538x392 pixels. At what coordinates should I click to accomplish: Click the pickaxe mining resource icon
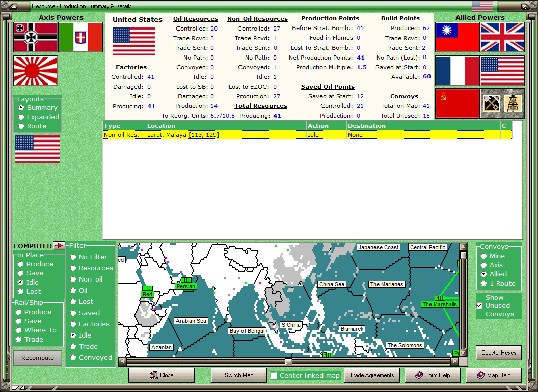click(x=491, y=103)
